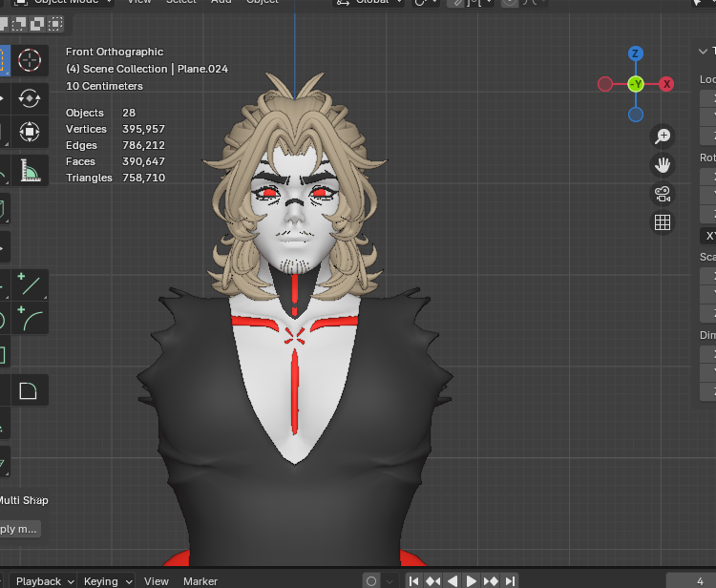Select the green arc tool with plus
The image size is (716, 588).
coord(30,319)
